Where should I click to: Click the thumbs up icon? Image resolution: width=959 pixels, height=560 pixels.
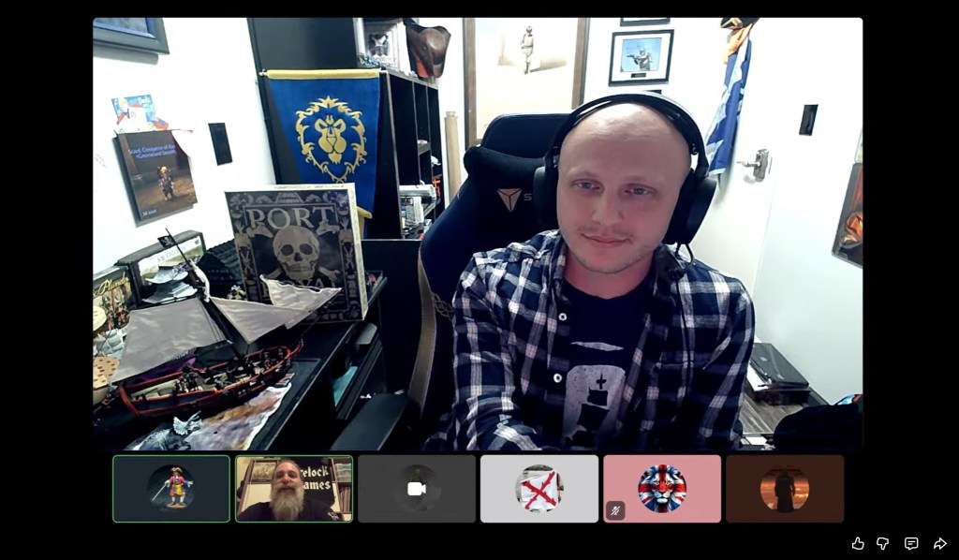click(858, 543)
